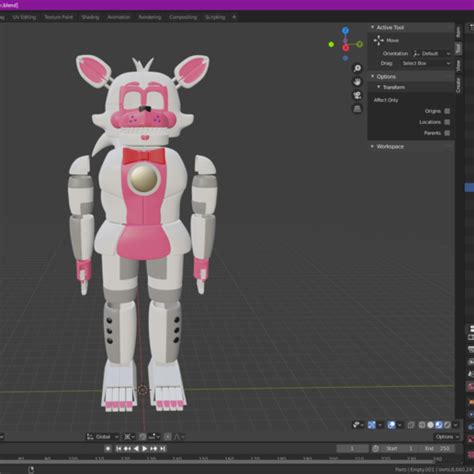This screenshot has height=474, width=474.
Task: Switch to Animation workspace tab
Action: click(x=119, y=17)
